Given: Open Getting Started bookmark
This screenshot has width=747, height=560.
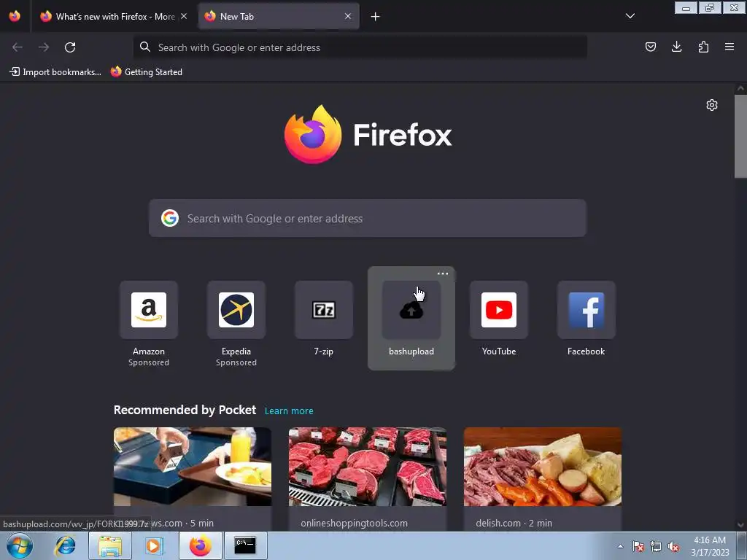Looking at the screenshot, I should [146, 72].
